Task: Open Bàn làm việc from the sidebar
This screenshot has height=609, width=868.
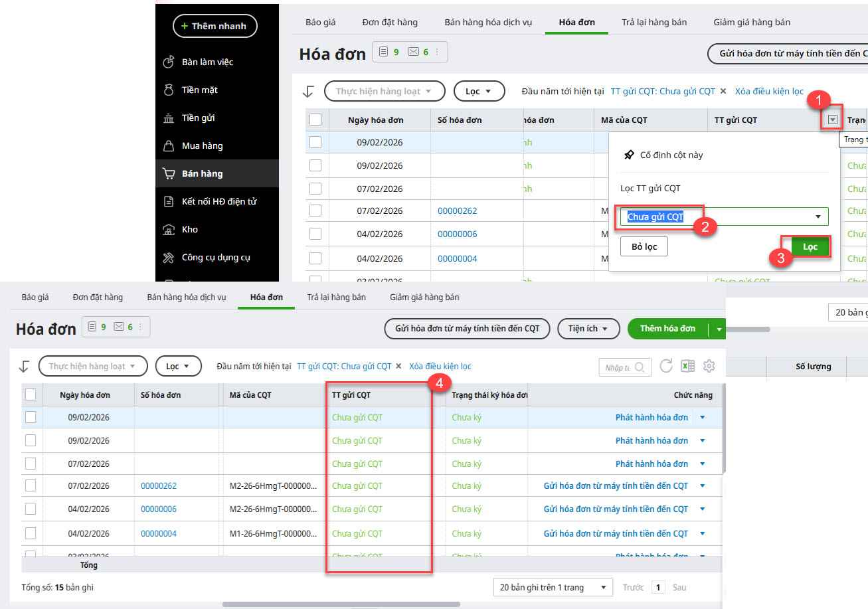Action: point(207,62)
